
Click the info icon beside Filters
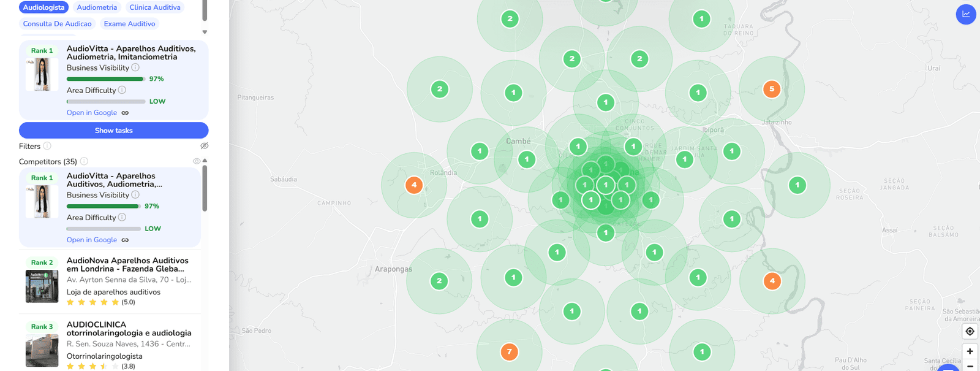coord(47,146)
